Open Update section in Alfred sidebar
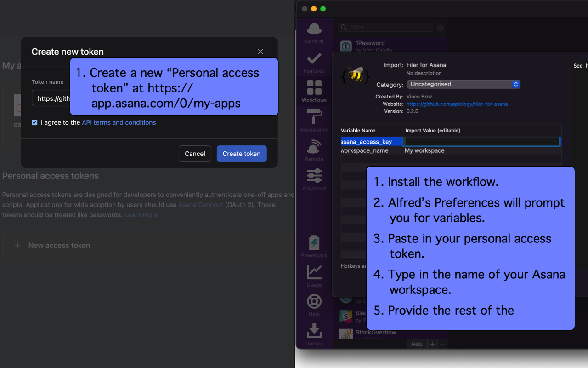 314,335
